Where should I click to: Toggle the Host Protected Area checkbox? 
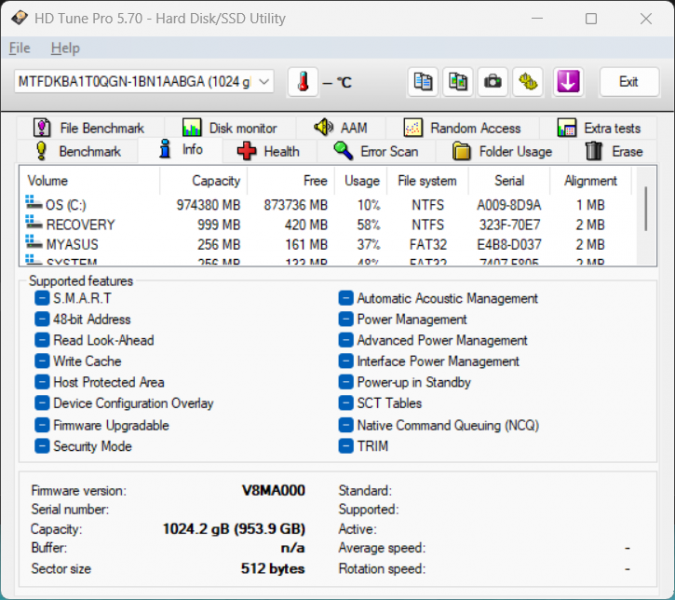click(42, 382)
